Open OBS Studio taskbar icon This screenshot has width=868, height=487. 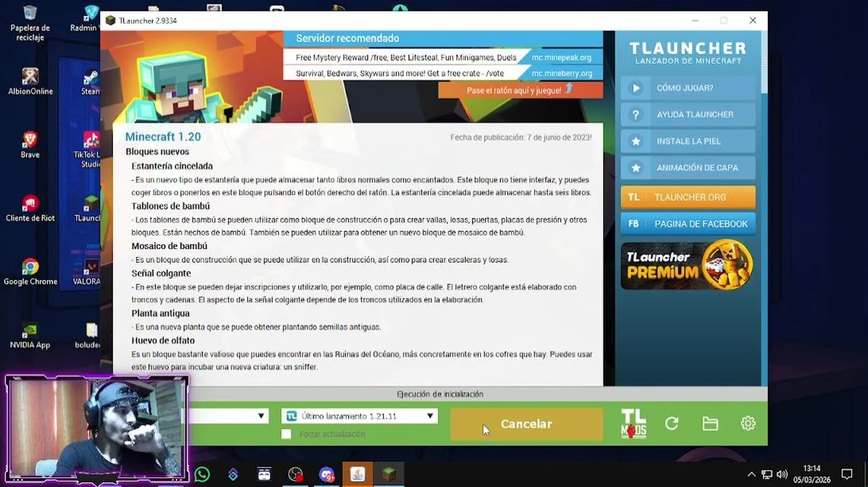[295, 475]
